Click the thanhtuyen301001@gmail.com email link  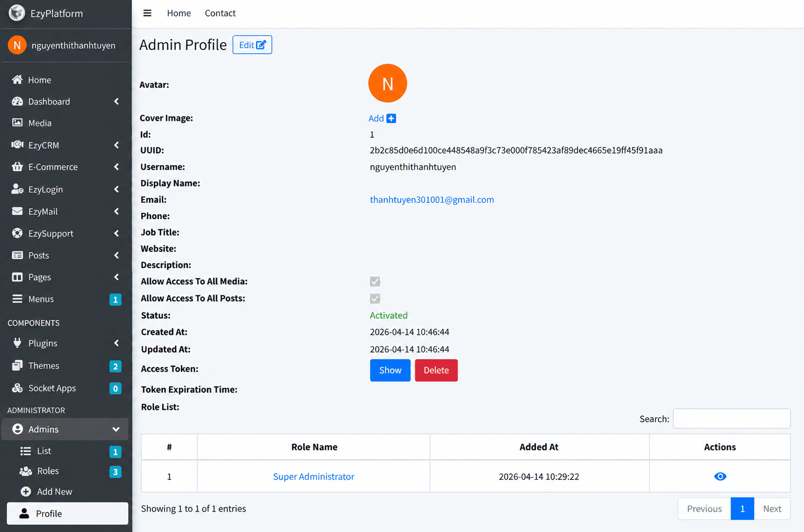coord(431,199)
